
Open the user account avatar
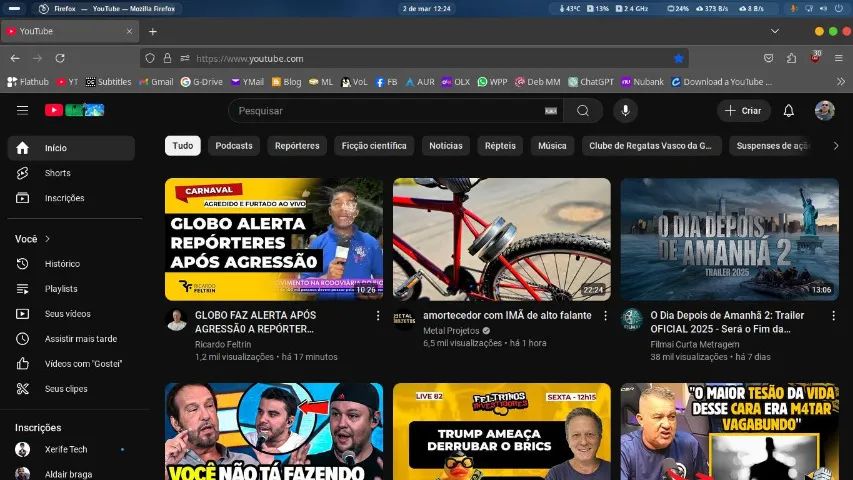pos(825,110)
